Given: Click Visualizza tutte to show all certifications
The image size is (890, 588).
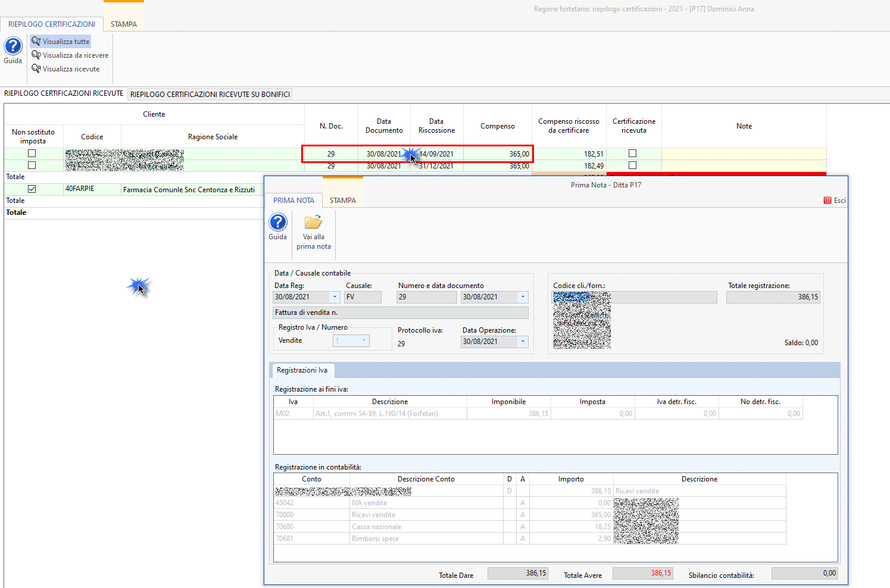Looking at the screenshot, I should tap(61, 41).
